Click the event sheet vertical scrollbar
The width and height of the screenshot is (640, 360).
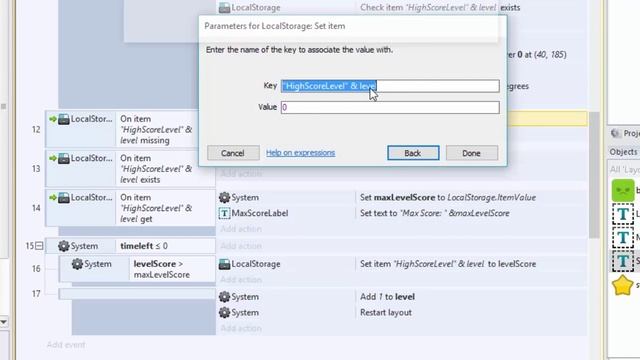tap(594, 176)
